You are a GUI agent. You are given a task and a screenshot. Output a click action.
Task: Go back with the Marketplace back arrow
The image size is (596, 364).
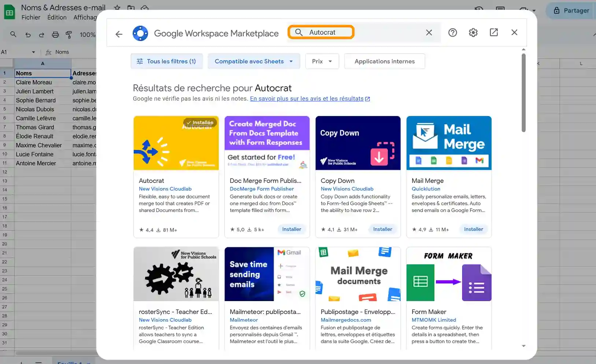(119, 34)
